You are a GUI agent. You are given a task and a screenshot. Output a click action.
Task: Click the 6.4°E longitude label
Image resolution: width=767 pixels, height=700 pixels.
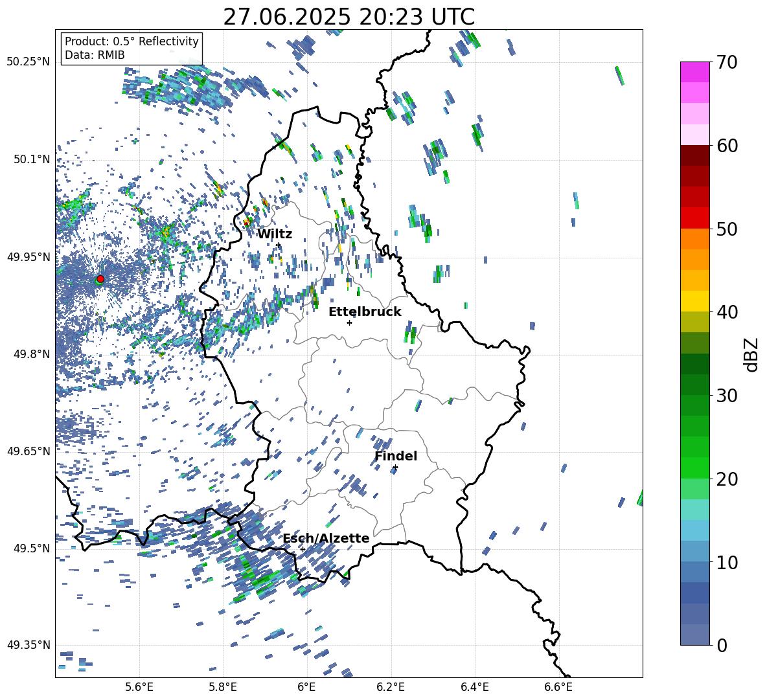[474, 688]
